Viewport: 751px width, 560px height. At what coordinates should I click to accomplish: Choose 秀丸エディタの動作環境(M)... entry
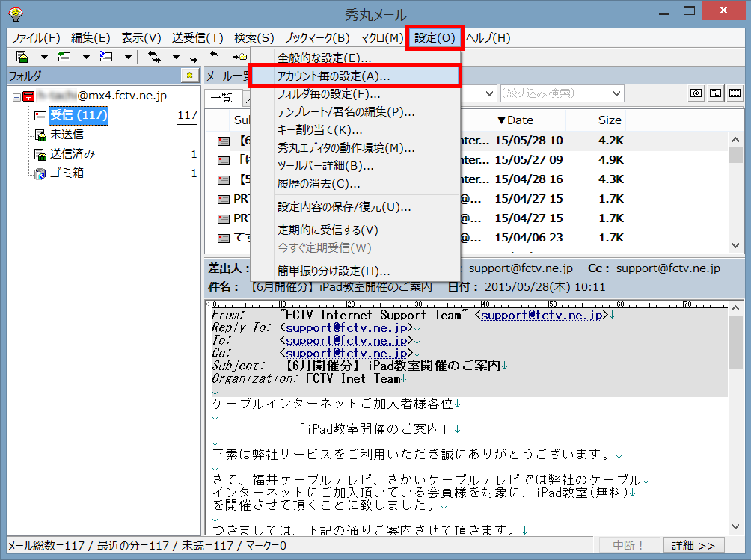click(355, 148)
